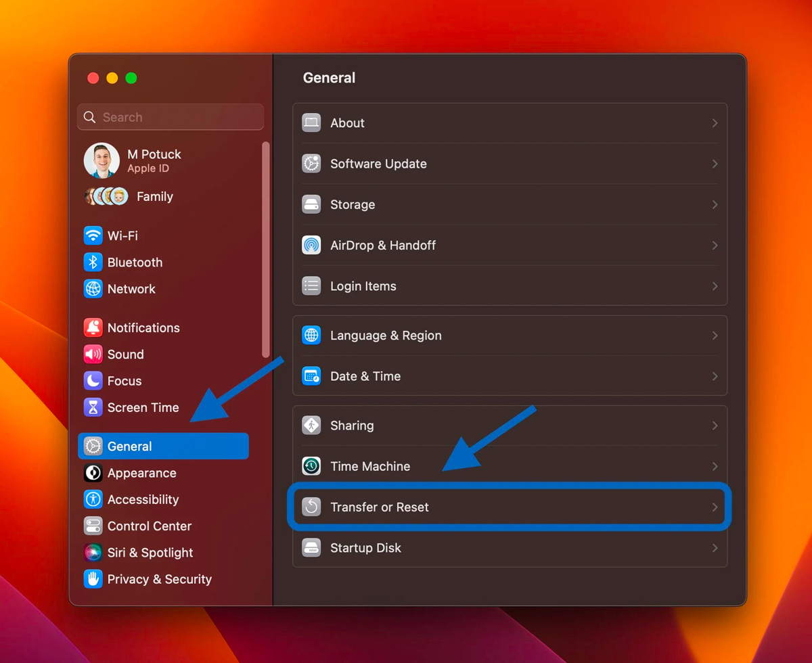Open the Screen Time hourglass icon
Screen dimensions: 812x663
coord(93,407)
